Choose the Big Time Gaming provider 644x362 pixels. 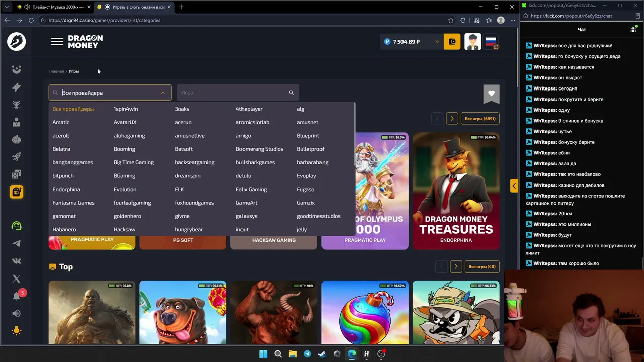pos(134,162)
